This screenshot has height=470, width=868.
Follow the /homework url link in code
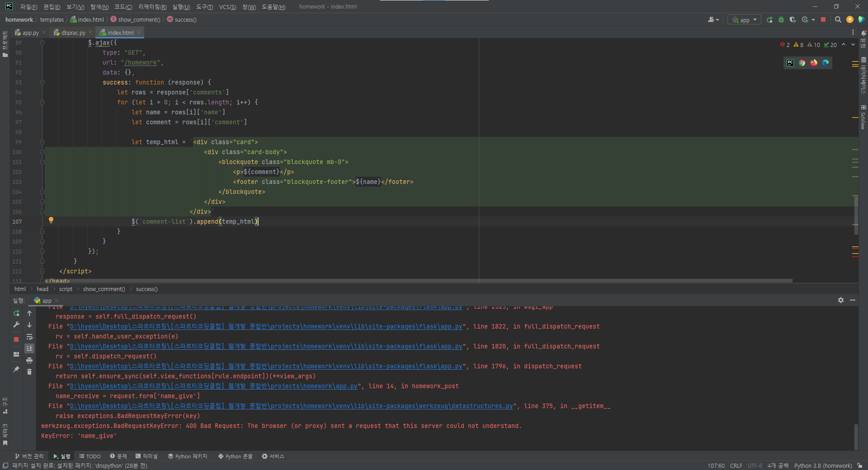[141, 63]
